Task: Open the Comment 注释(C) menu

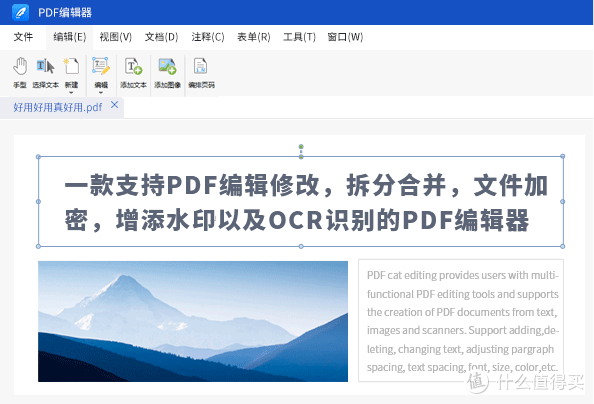Action: [208, 37]
